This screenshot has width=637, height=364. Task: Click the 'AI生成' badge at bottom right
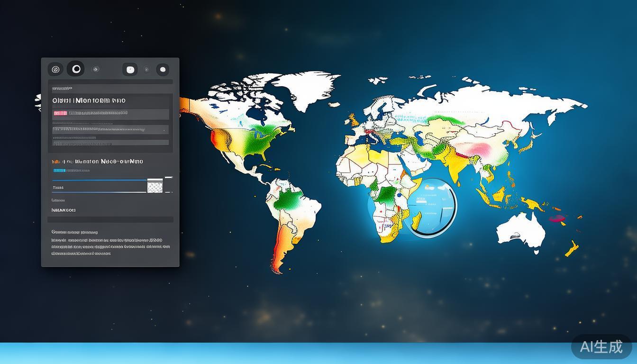coord(601,347)
